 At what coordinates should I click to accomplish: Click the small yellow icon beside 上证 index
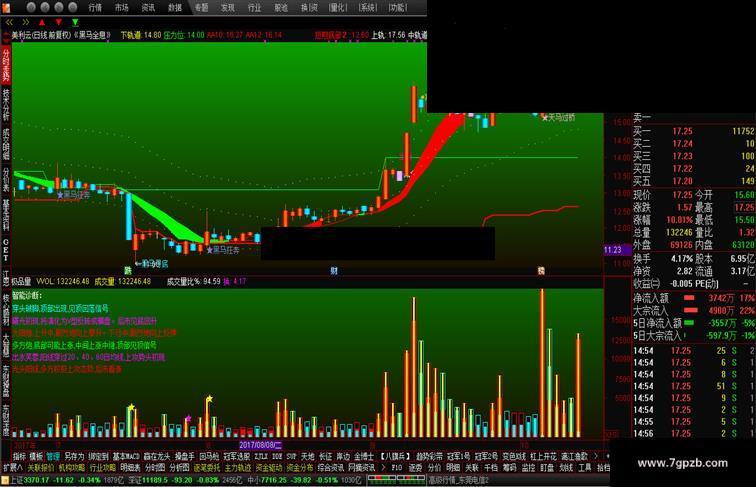click(x=5, y=480)
